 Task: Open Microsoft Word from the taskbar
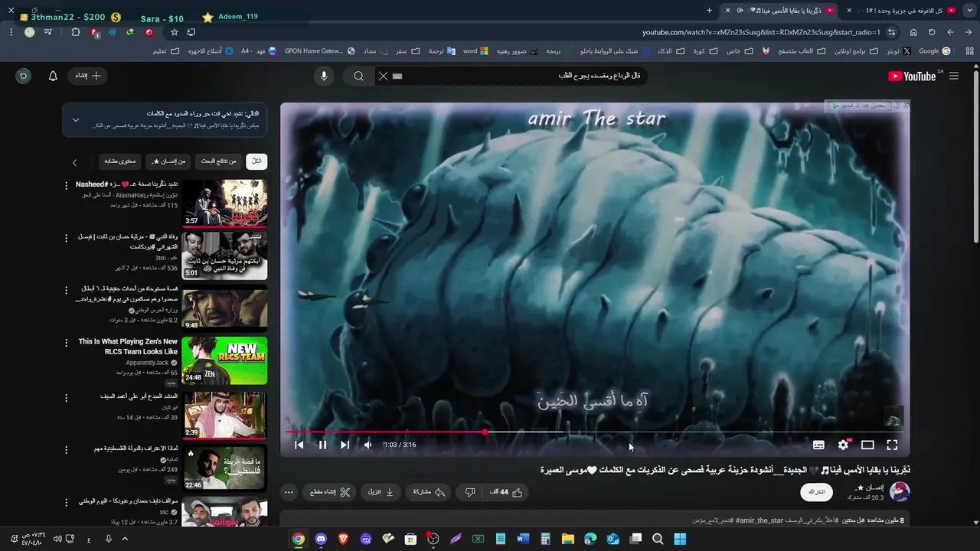point(523,539)
